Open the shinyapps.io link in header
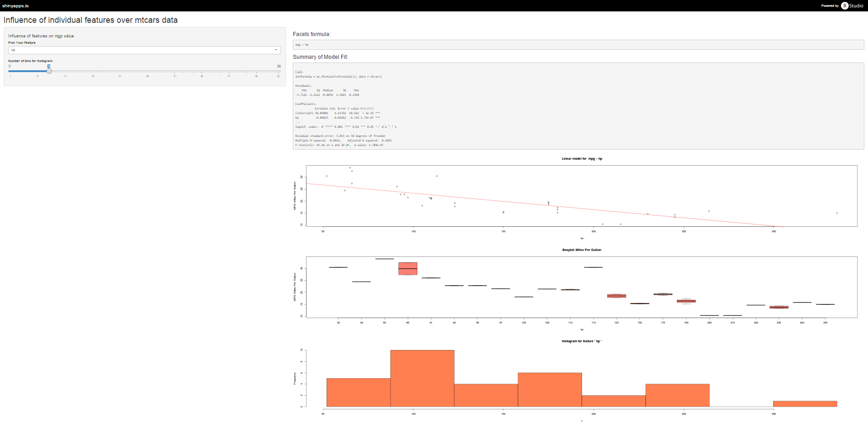This screenshot has height=444, width=868. coord(16,6)
